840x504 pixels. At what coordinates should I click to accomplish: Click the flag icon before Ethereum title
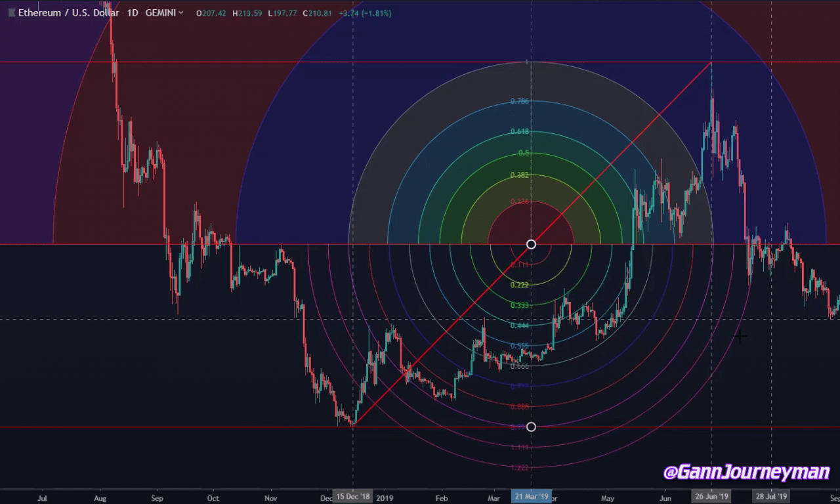pyautogui.click(x=12, y=12)
